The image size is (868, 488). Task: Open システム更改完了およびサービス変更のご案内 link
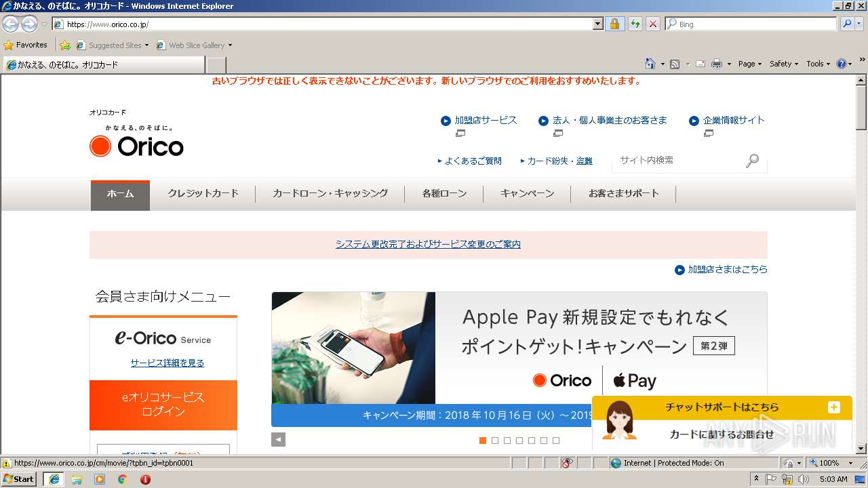point(428,244)
